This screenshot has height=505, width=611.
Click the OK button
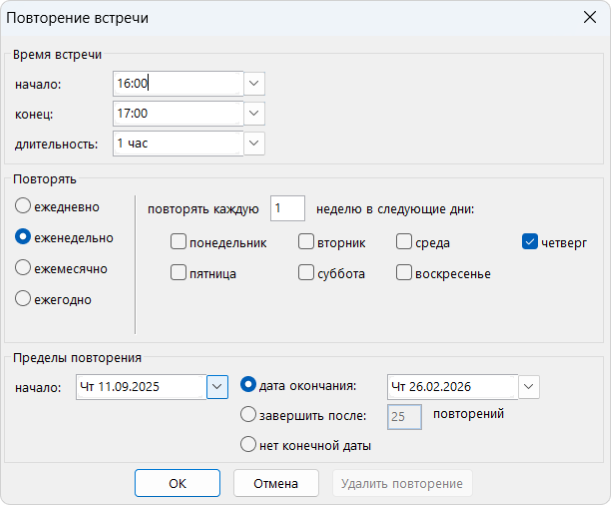pos(177,483)
